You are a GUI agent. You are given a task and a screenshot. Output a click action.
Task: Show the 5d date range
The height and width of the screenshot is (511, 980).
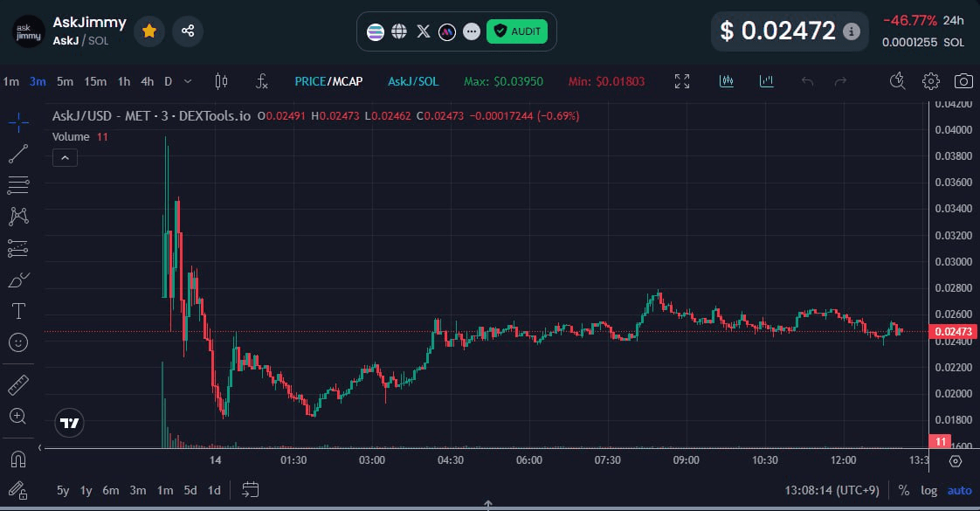pos(190,490)
